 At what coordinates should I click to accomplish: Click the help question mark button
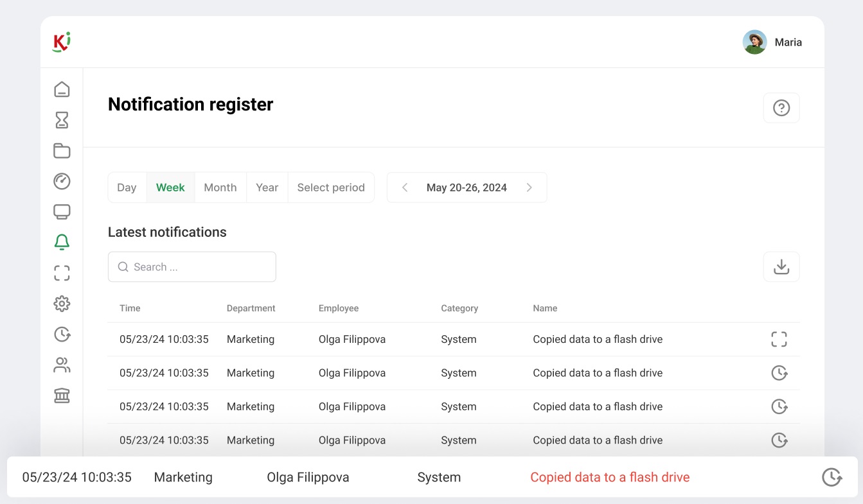[781, 108]
